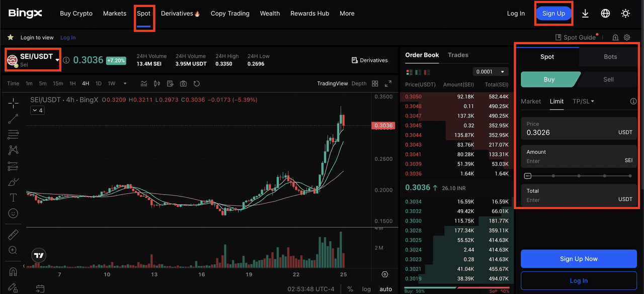
Task: Take a chart snapshot with camera icon
Action: pyautogui.click(x=183, y=83)
